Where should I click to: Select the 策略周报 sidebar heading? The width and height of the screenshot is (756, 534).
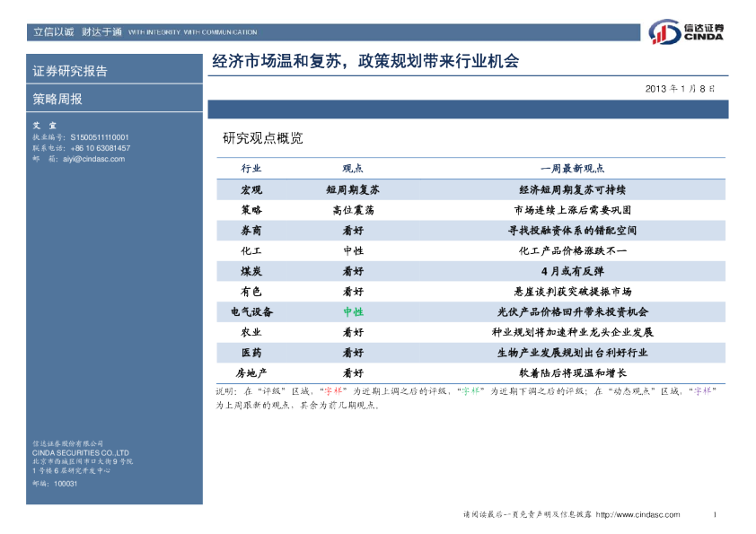(57, 99)
